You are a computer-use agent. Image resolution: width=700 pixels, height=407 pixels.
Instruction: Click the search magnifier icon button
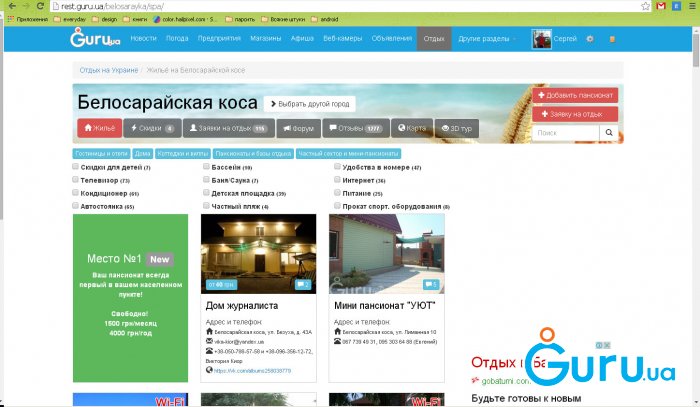coord(609,132)
